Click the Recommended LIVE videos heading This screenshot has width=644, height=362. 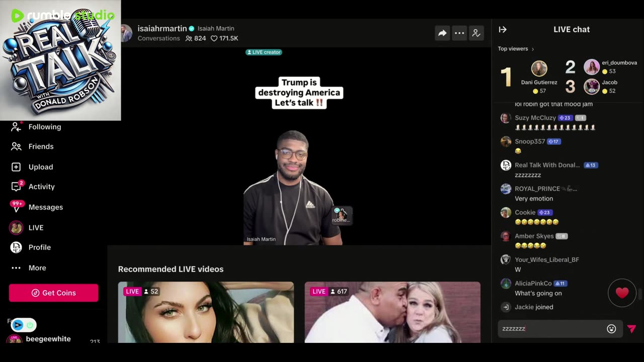tap(171, 269)
